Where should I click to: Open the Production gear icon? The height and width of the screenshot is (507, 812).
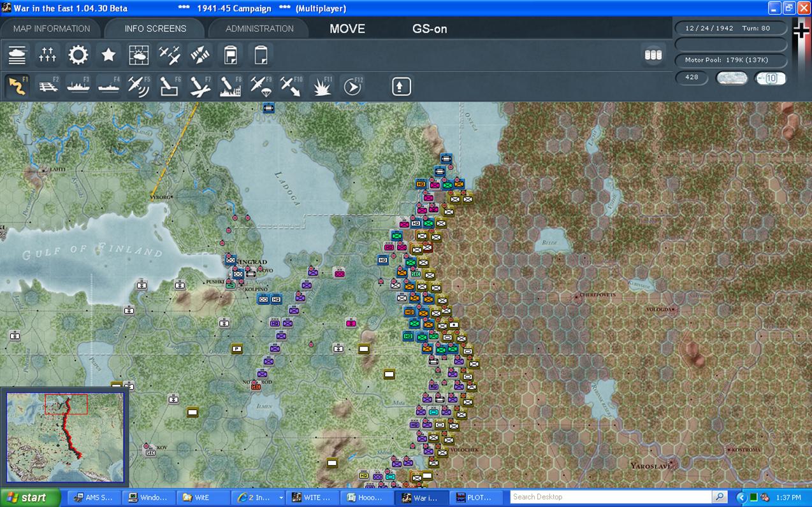[x=78, y=55]
